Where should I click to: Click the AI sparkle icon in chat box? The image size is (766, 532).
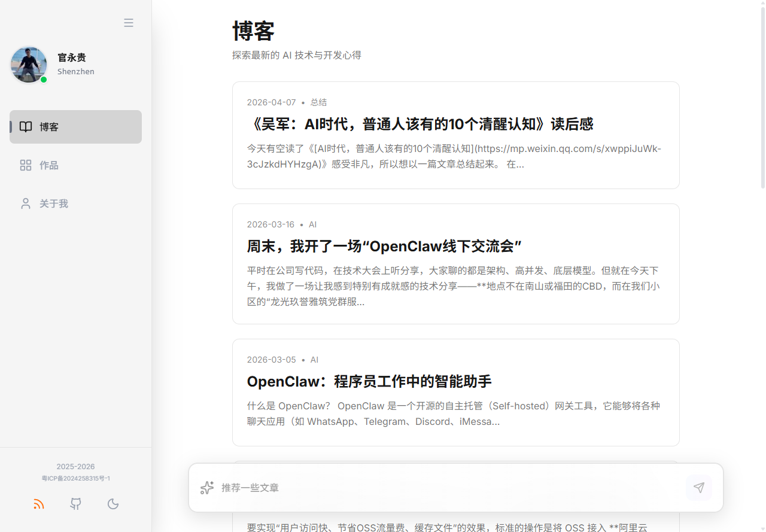(x=207, y=488)
